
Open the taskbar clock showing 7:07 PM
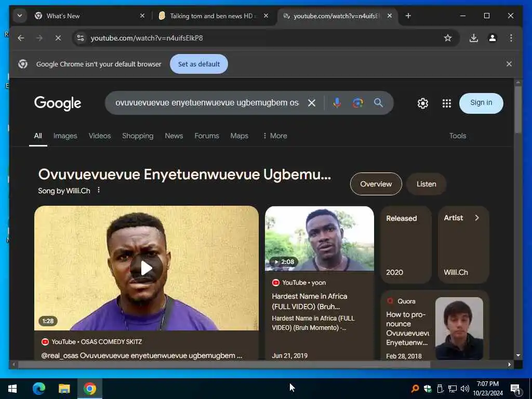487,389
